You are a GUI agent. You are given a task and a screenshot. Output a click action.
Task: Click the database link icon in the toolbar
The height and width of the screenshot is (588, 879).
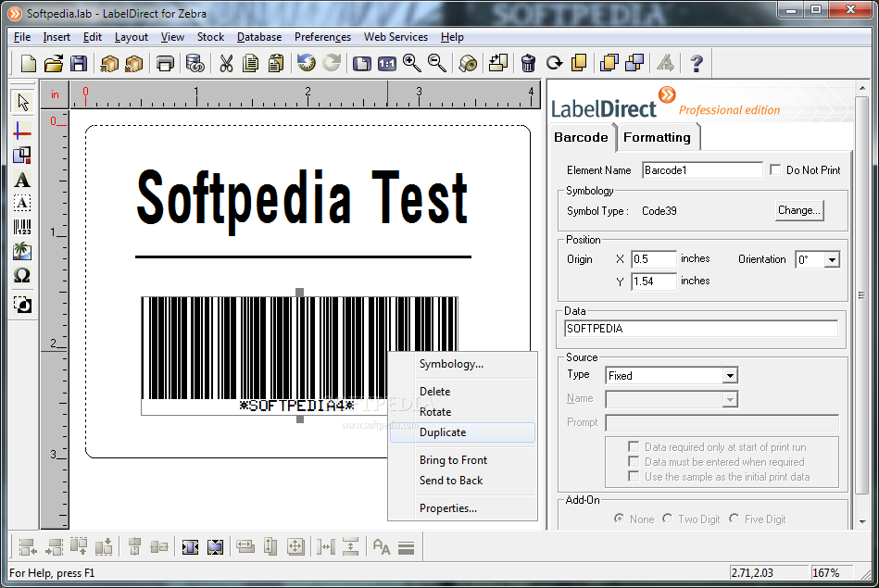coord(195,63)
